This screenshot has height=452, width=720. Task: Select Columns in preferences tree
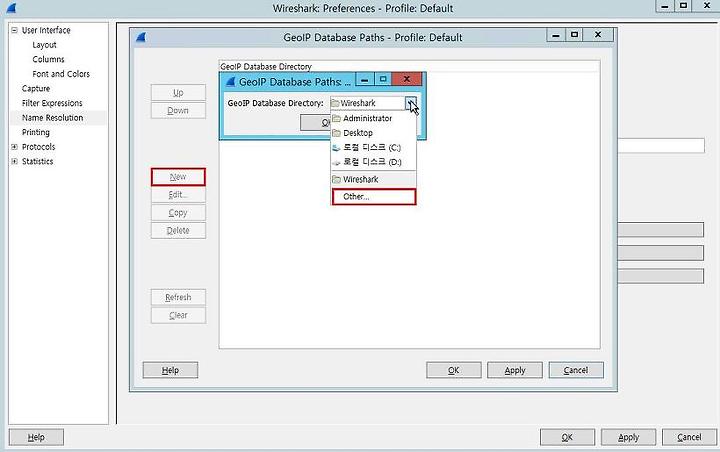pyautogui.click(x=48, y=59)
